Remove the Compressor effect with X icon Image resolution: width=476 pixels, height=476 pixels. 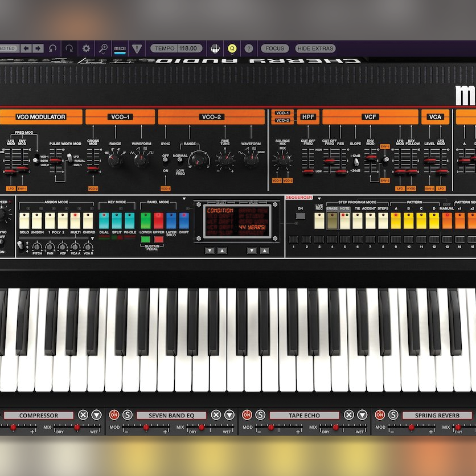coord(83,415)
